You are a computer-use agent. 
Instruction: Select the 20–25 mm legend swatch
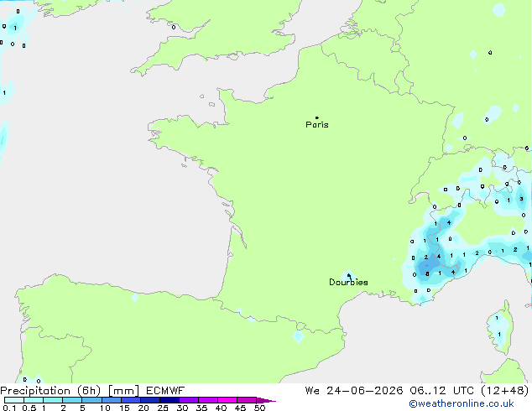(x=149, y=400)
